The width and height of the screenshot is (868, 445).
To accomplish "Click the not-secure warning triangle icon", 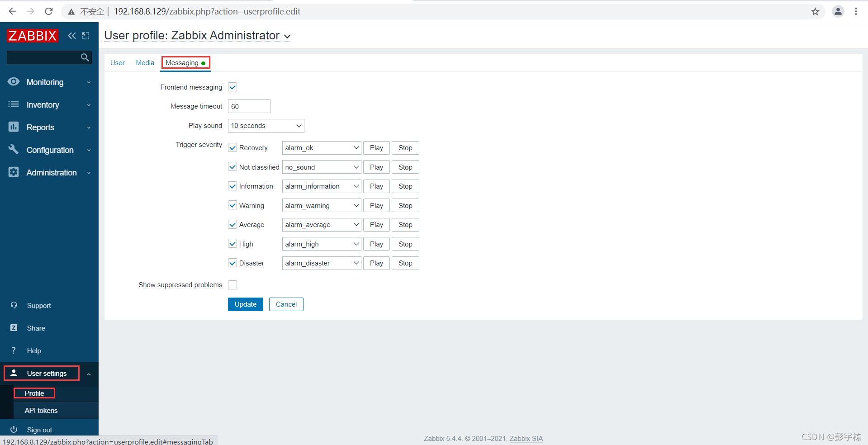I will point(71,12).
